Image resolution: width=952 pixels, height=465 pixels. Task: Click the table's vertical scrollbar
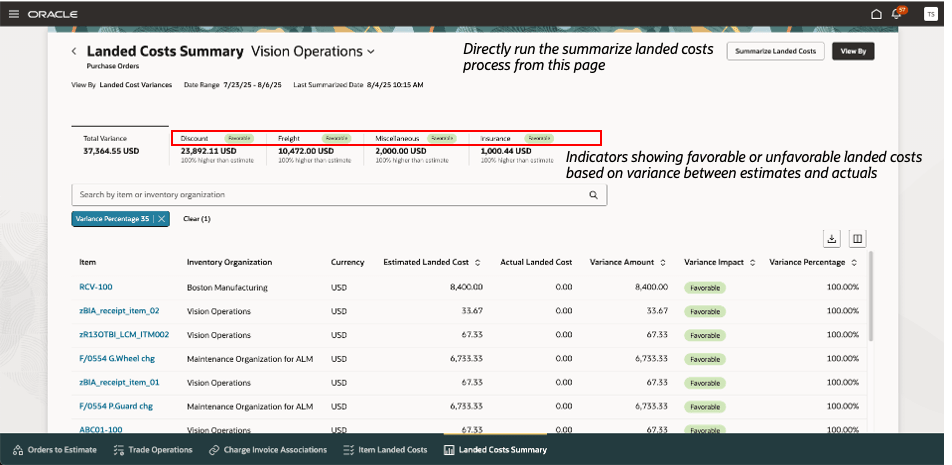870,296
